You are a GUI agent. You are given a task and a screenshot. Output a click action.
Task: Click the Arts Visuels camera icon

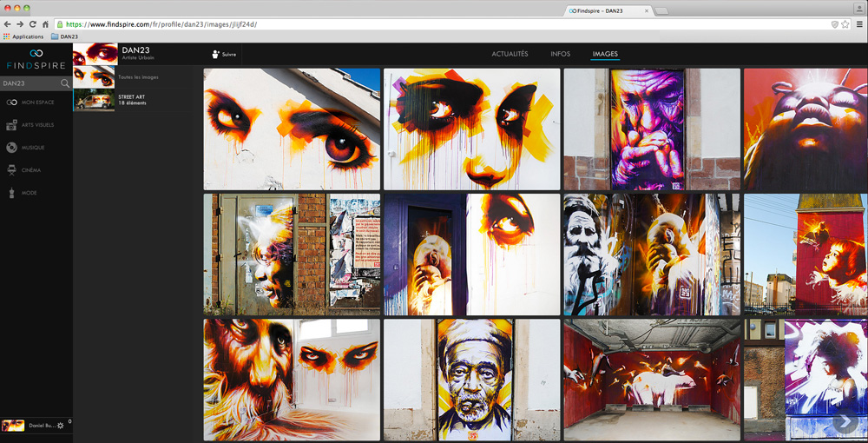pyautogui.click(x=11, y=125)
